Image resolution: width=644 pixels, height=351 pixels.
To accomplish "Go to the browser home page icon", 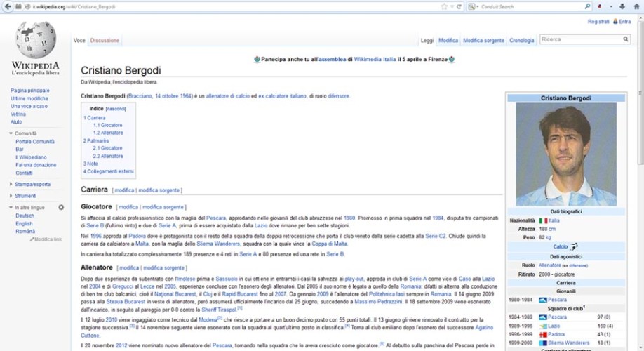I will click(x=636, y=6).
